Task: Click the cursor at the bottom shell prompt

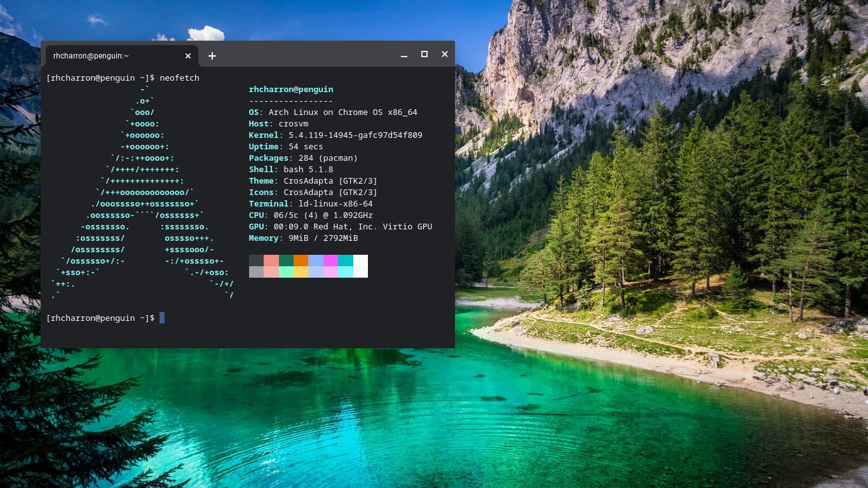Action: tap(162, 318)
